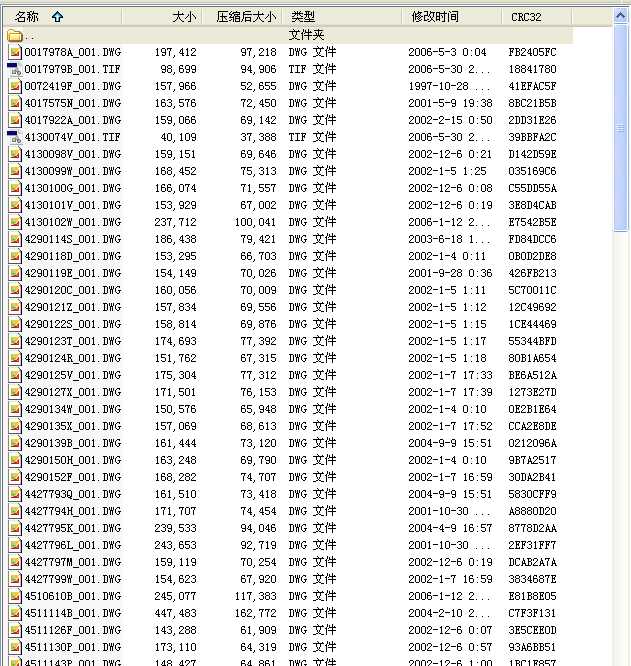Select the 4130102W_001.DWG file icon
Image resolution: width=631 pixels, height=666 pixels.
[x=15, y=222]
